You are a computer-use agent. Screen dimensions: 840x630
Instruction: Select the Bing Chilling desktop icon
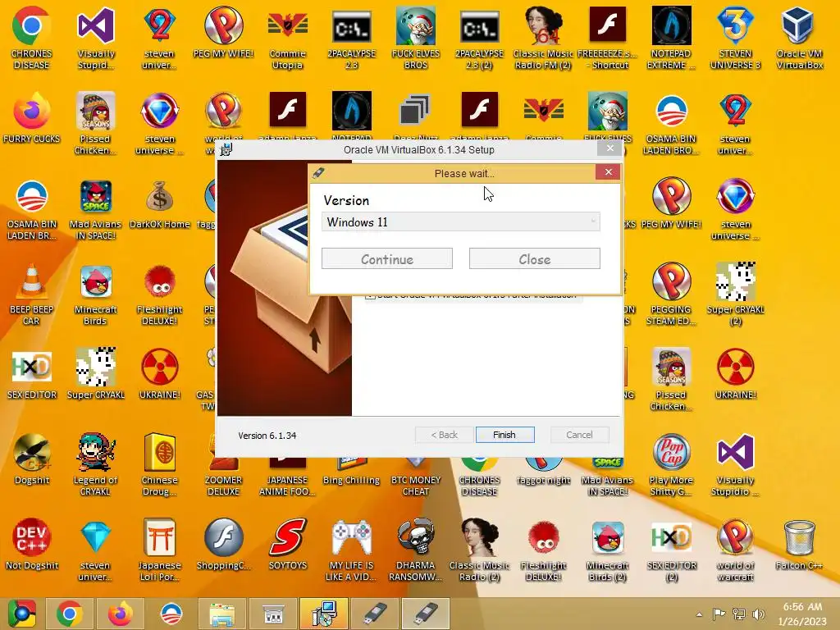point(351,472)
